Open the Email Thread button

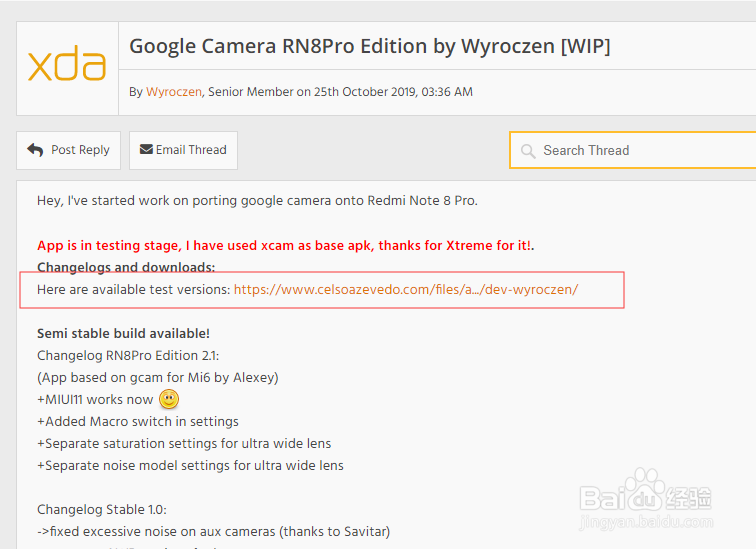tap(183, 150)
